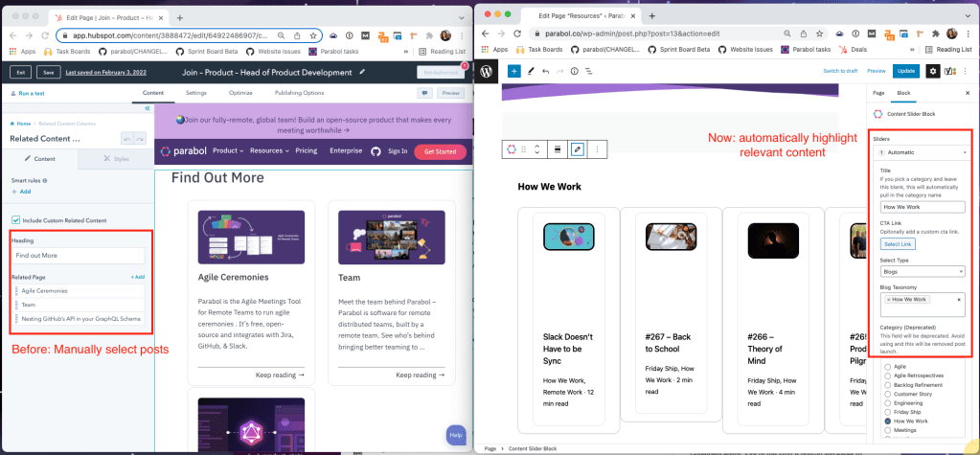Select the Customer Story radio button
The width and height of the screenshot is (980, 455).
point(887,395)
